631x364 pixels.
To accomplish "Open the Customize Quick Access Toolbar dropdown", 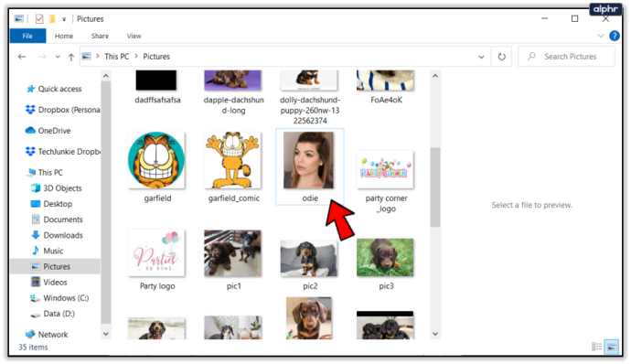I will 64,19.
